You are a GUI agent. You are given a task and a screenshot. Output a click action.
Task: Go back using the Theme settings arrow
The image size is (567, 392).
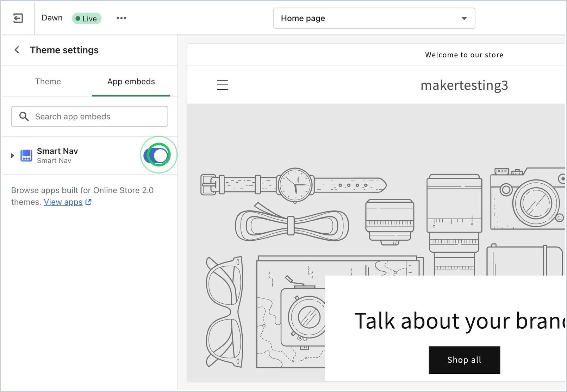pyautogui.click(x=17, y=50)
